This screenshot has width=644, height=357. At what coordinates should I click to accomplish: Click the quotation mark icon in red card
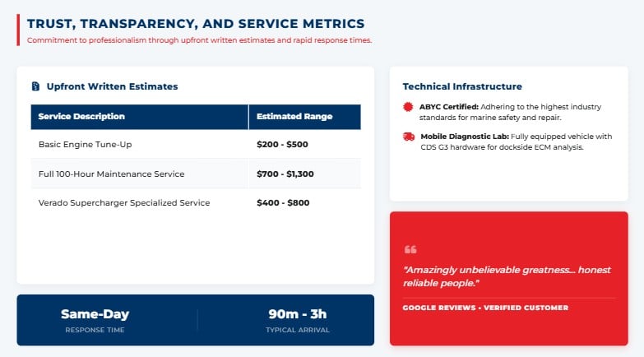(x=410, y=249)
